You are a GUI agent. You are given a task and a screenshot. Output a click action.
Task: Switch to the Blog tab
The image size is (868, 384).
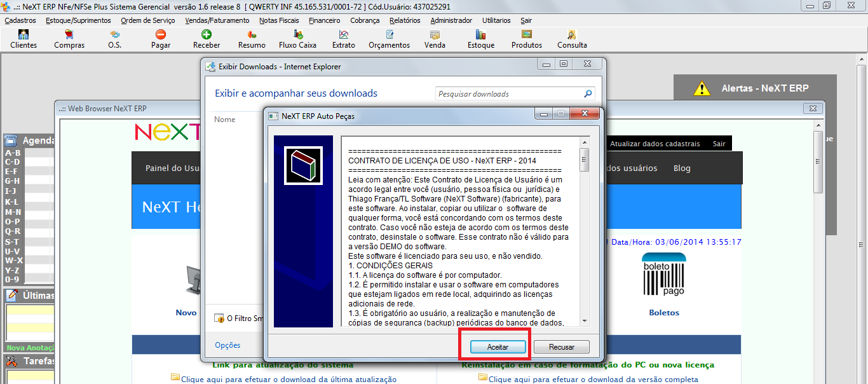pos(681,168)
